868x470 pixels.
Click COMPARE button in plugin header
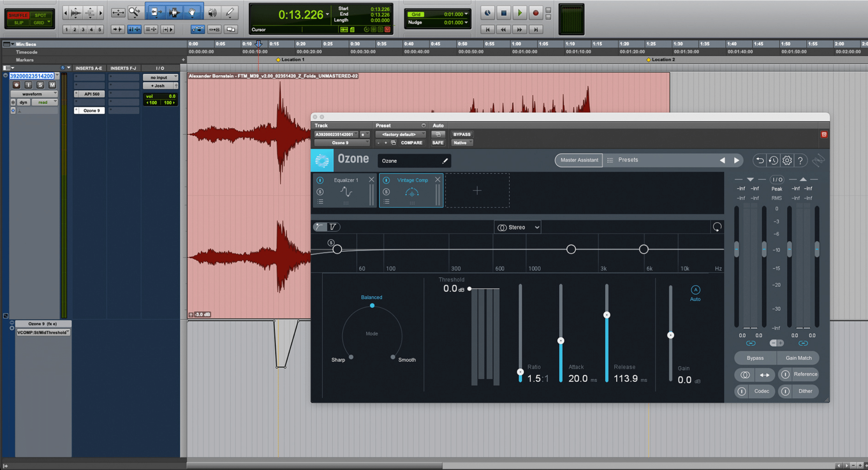coord(411,143)
